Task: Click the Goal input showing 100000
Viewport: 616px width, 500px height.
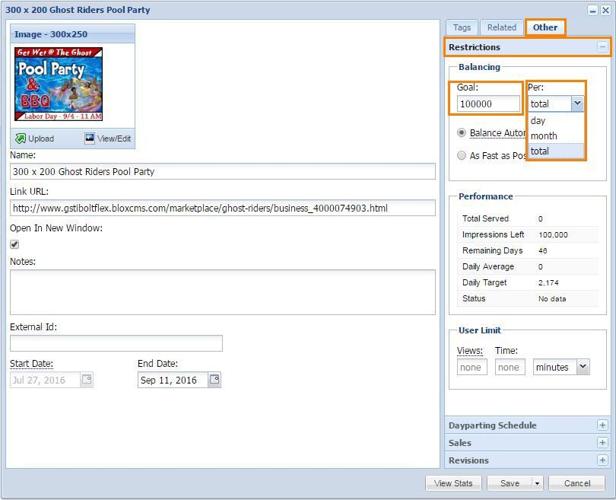Action: point(488,104)
